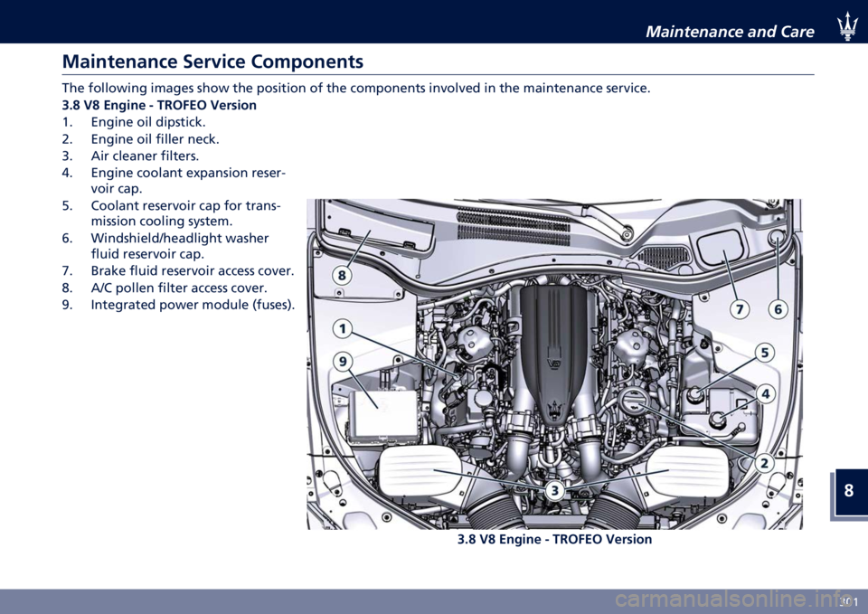Click callout number 5 in engine diagram

click(x=765, y=353)
